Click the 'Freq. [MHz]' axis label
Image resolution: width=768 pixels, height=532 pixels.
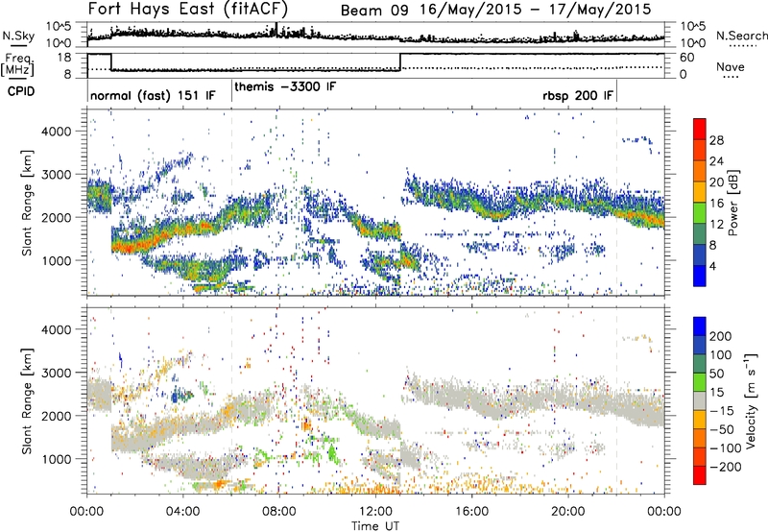(x=17, y=64)
